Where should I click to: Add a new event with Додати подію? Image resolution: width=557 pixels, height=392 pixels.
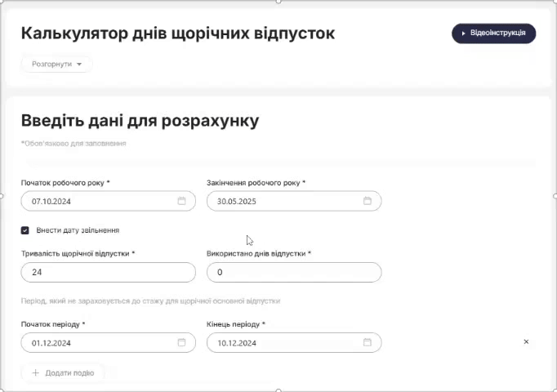click(x=63, y=373)
